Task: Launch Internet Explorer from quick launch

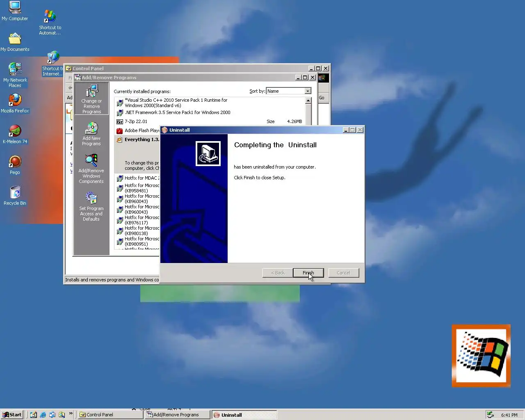Action: coord(43,415)
